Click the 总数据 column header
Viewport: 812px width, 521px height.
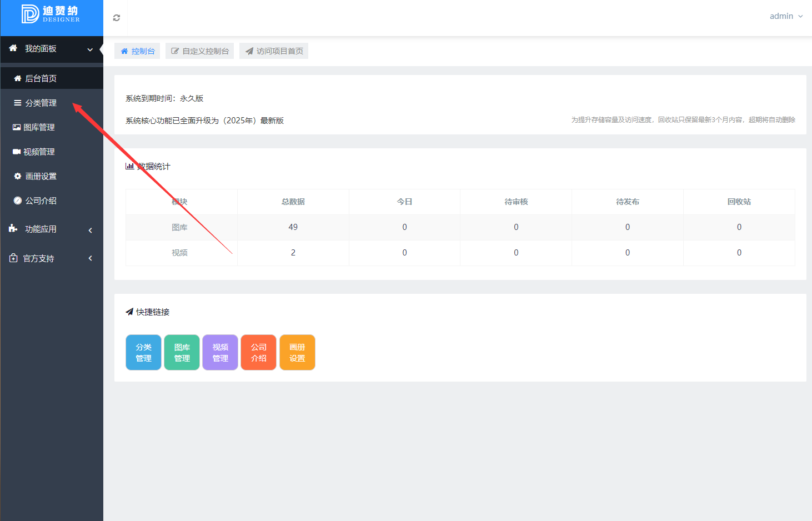click(x=293, y=202)
